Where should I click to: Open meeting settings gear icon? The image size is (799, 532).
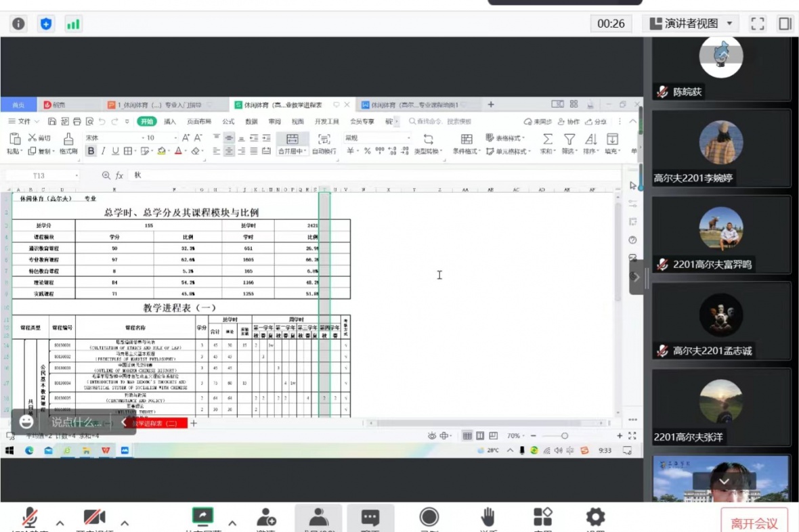595,518
